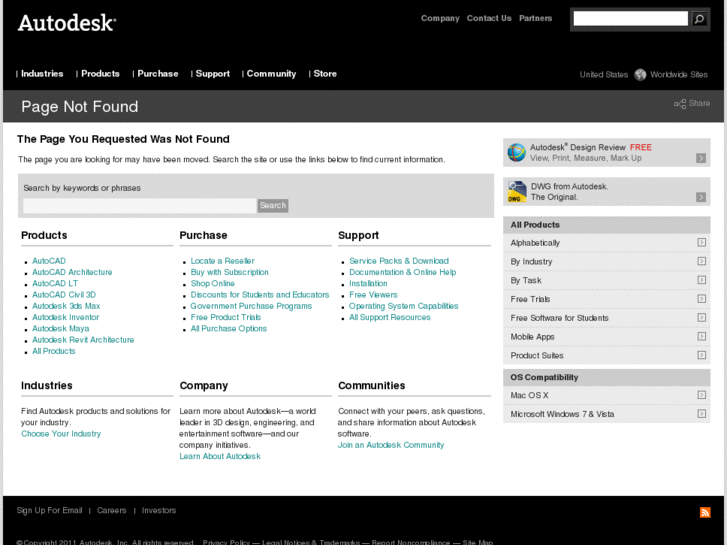Open Free Software for Students arrow

[x=701, y=317]
